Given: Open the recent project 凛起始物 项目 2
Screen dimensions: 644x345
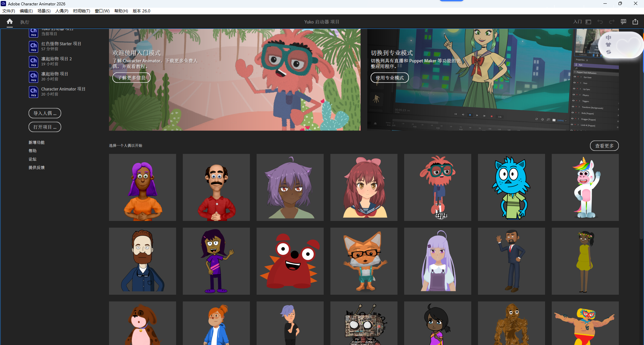Looking at the screenshot, I should click(x=56, y=61).
